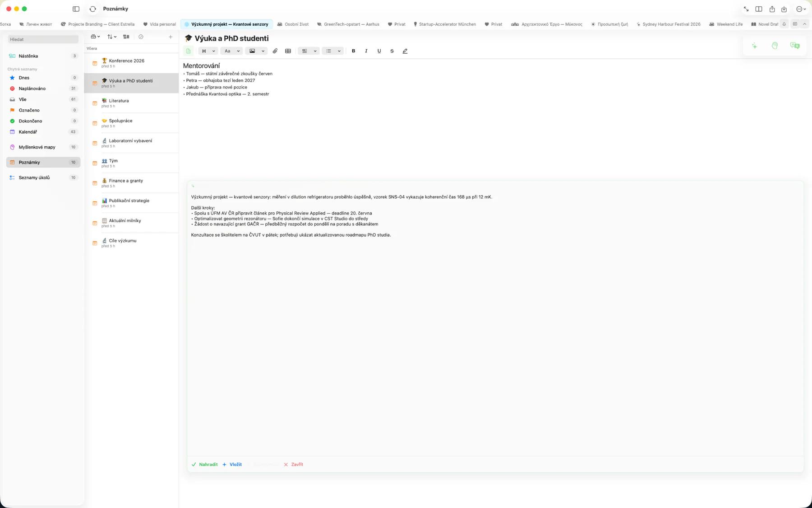Click the import download icon

tap(784, 9)
